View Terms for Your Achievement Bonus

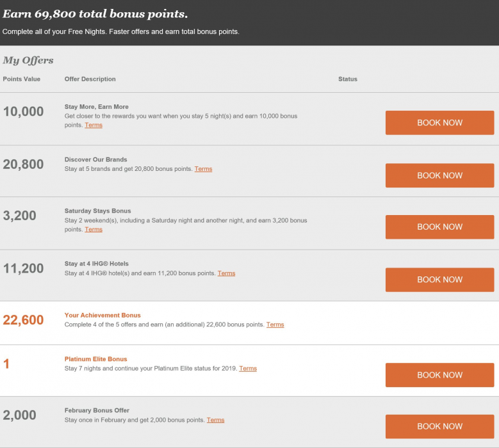pos(275,324)
